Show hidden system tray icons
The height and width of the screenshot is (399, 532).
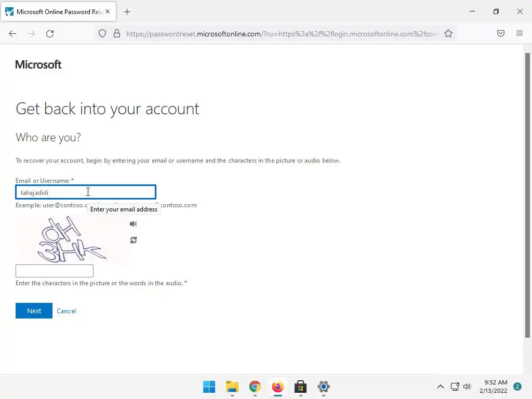(441, 387)
